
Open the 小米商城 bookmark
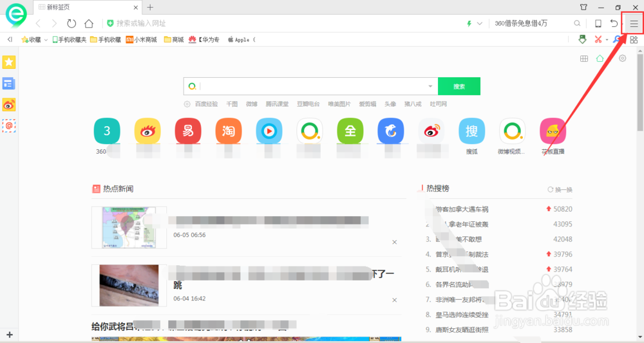pos(141,39)
